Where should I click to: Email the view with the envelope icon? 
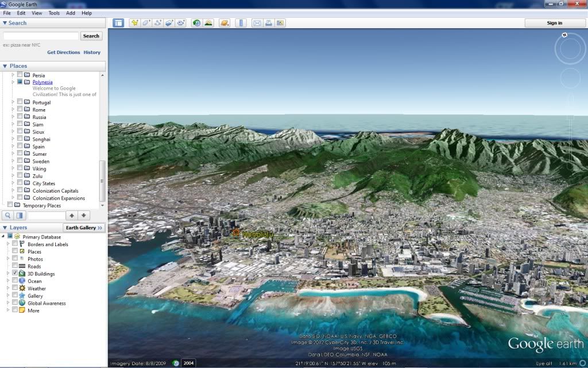[x=257, y=23]
